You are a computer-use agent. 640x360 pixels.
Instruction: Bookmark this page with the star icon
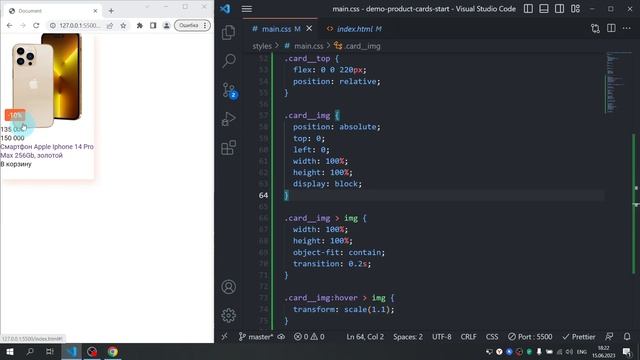pyautogui.click(x=123, y=25)
